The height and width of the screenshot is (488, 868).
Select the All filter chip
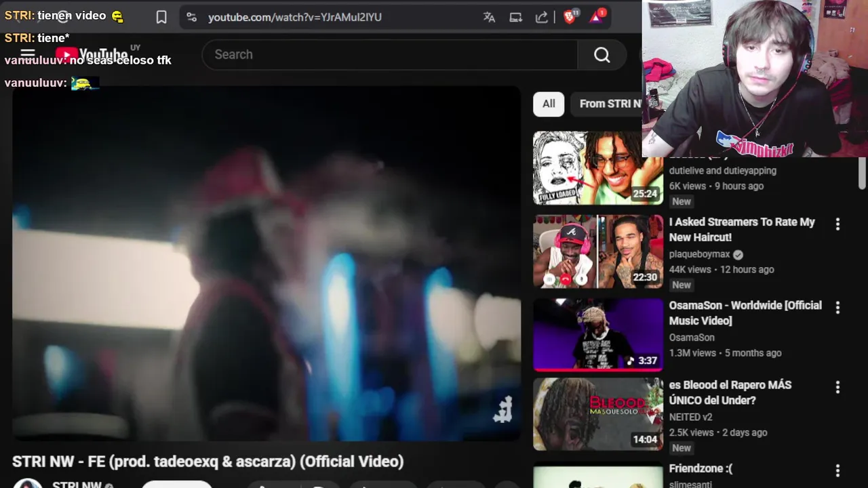pos(549,104)
